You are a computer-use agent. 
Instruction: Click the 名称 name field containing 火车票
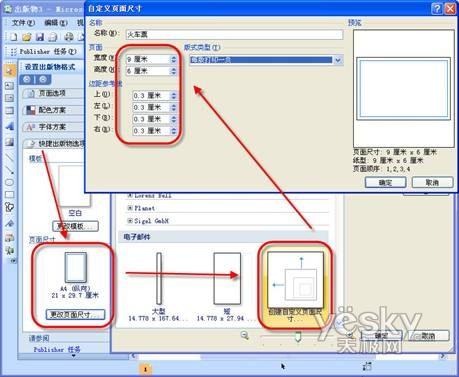pos(234,34)
